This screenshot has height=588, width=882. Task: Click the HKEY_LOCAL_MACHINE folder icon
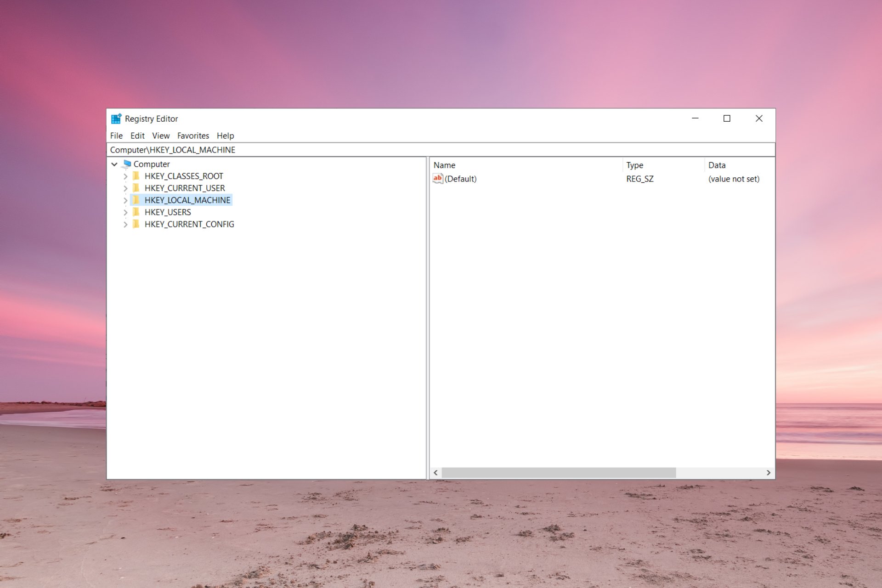pos(136,200)
